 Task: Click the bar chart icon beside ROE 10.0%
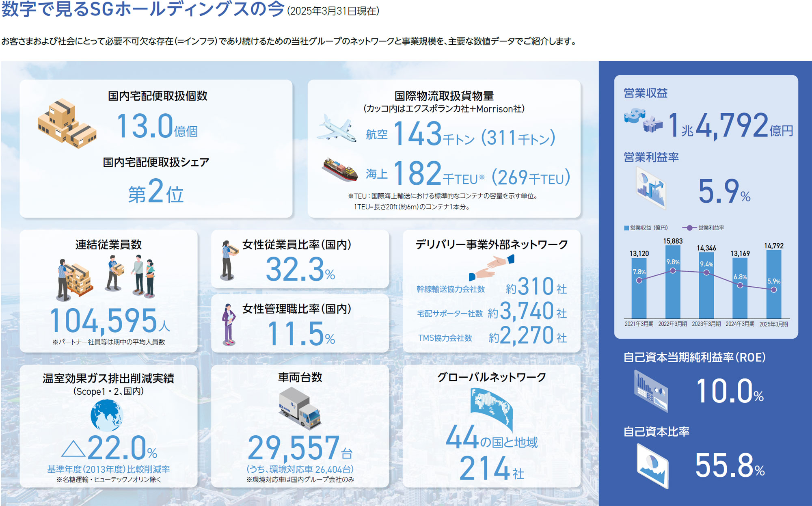pyautogui.click(x=651, y=391)
